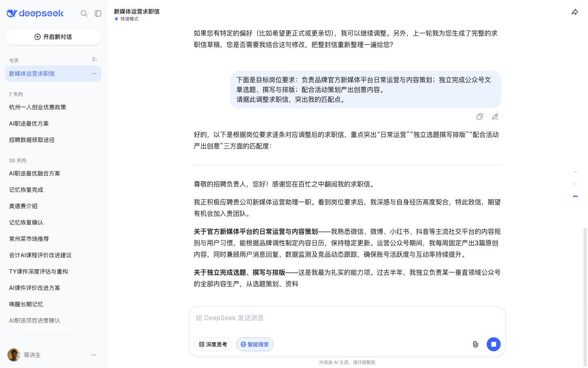This screenshot has width=588, height=368.
Task: Open the 招聘数据获取途径 chat
Action: coord(53,140)
